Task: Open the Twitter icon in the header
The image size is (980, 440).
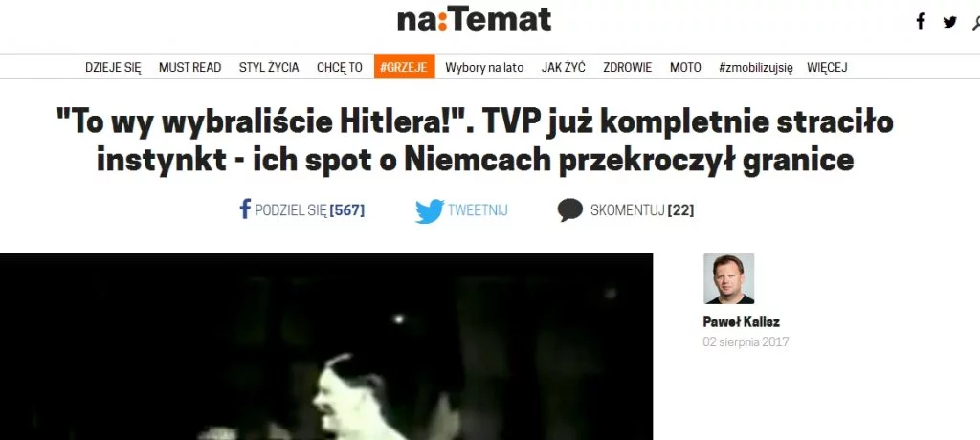Action: coord(950,23)
